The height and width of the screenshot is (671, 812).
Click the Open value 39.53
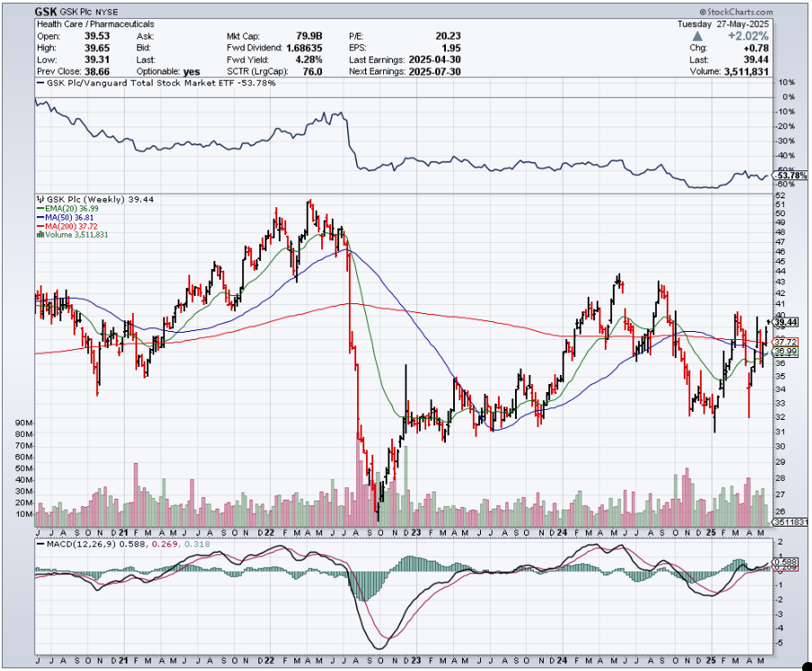pyautogui.click(x=97, y=36)
